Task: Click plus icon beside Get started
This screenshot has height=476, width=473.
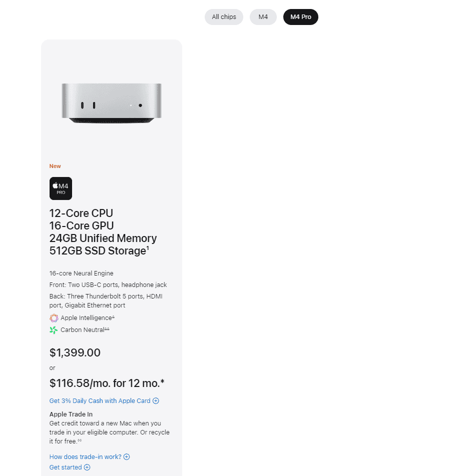Action: 87,467
